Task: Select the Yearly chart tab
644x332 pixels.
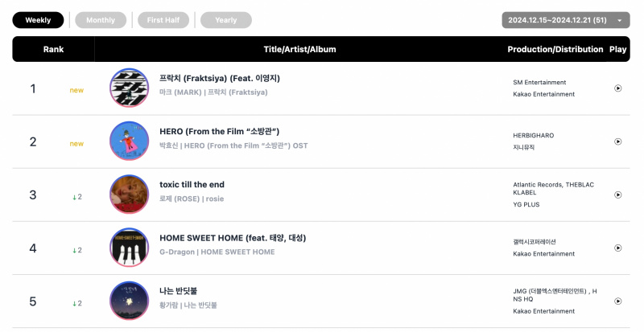Action: pyautogui.click(x=226, y=20)
